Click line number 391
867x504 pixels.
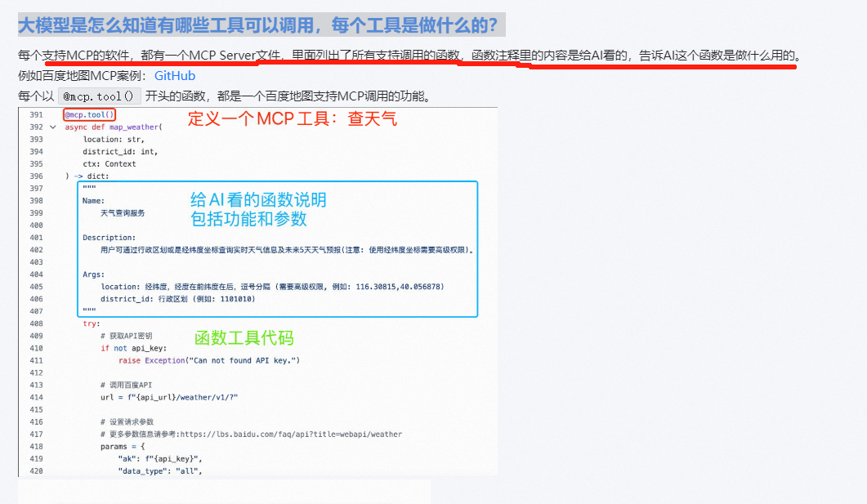pyautogui.click(x=37, y=115)
